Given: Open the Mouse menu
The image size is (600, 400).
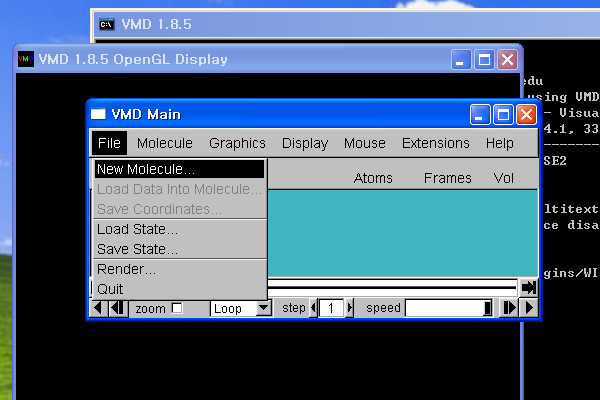Looking at the screenshot, I should tap(365, 143).
